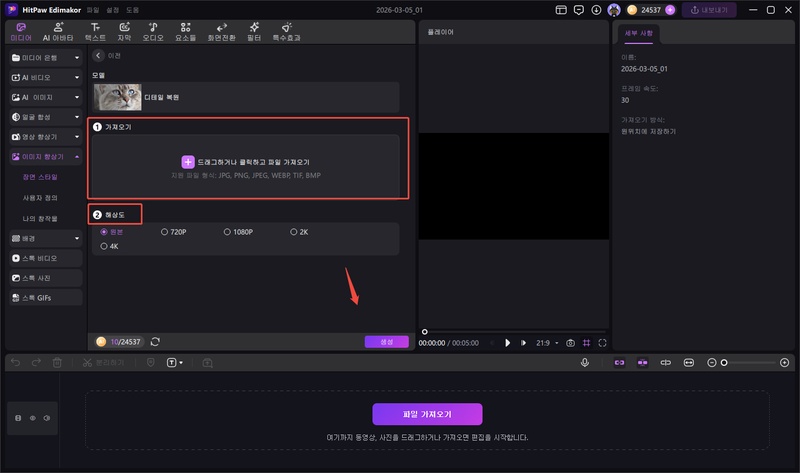Viewport: 800px width, 473px height.
Task: Click the 분리하기 split scissors tool
Action: point(103,363)
